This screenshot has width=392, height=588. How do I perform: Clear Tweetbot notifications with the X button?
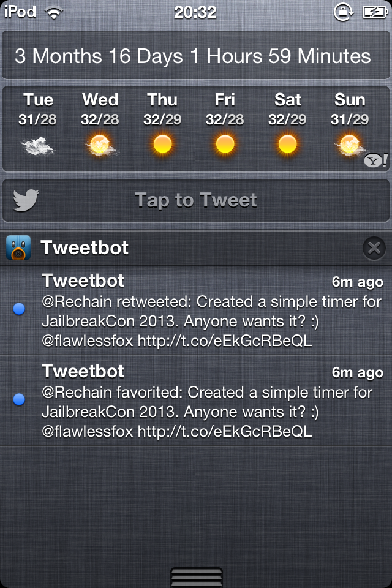coord(374,248)
